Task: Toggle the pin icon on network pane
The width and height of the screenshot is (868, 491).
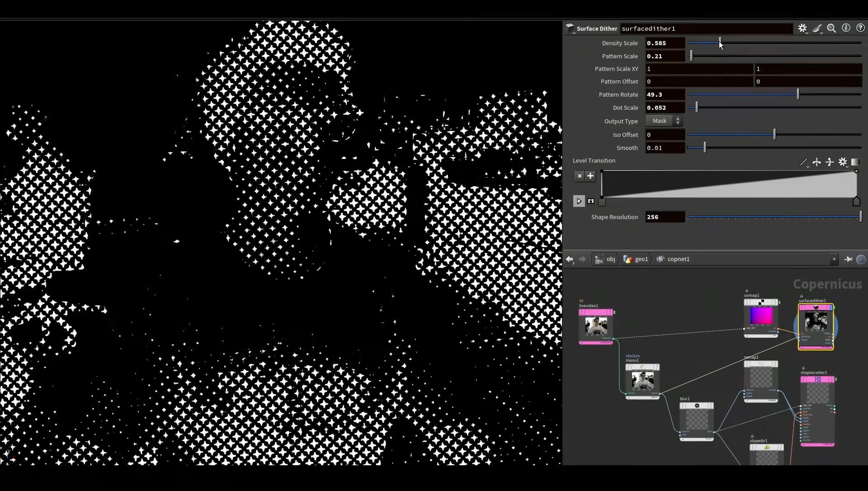Action: coord(848,259)
